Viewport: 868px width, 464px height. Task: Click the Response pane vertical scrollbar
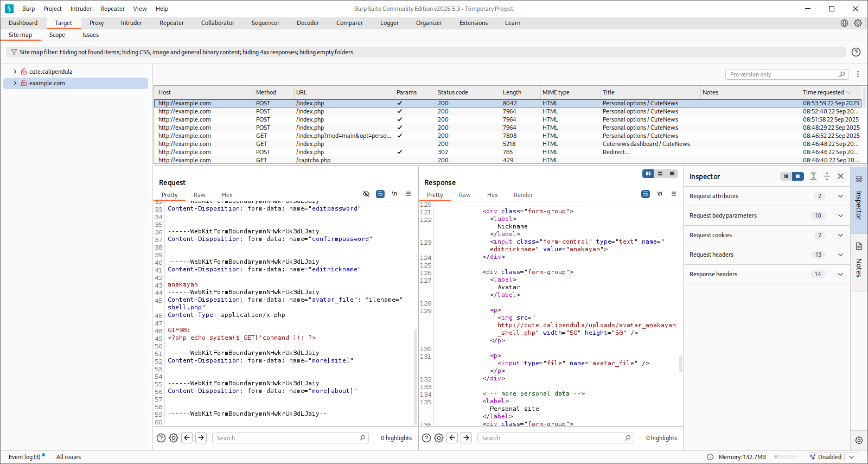tap(681, 364)
